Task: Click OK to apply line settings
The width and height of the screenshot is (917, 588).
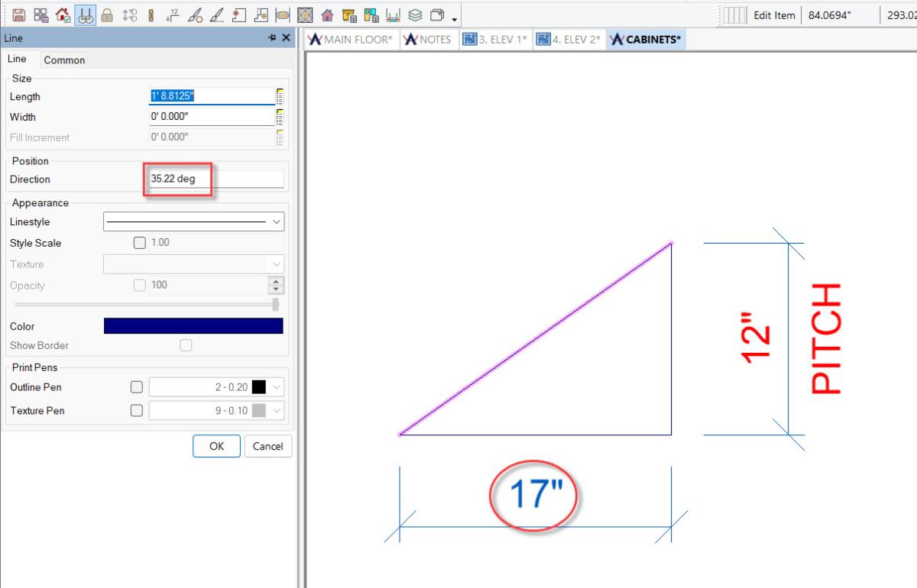Action: click(216, 446)
